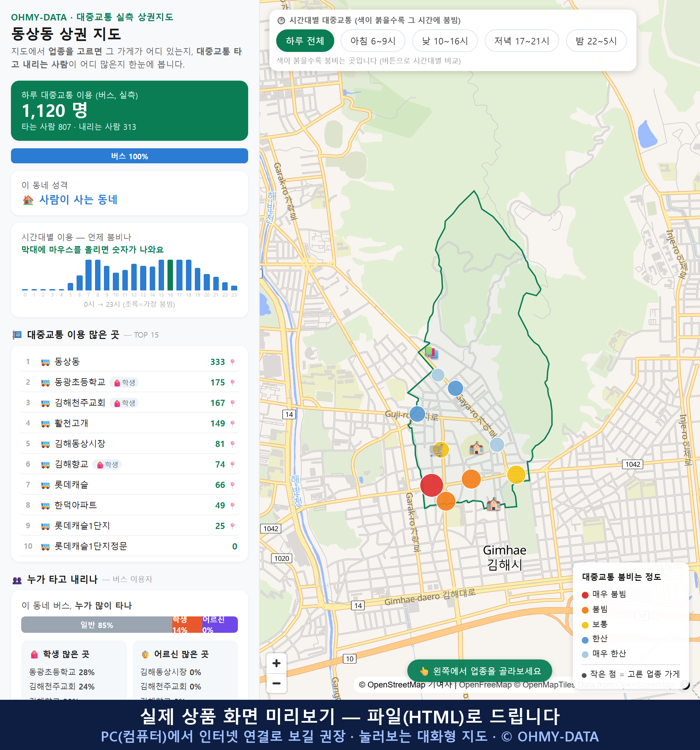Click the green peak-hour bar at 16시

[170, 275]
